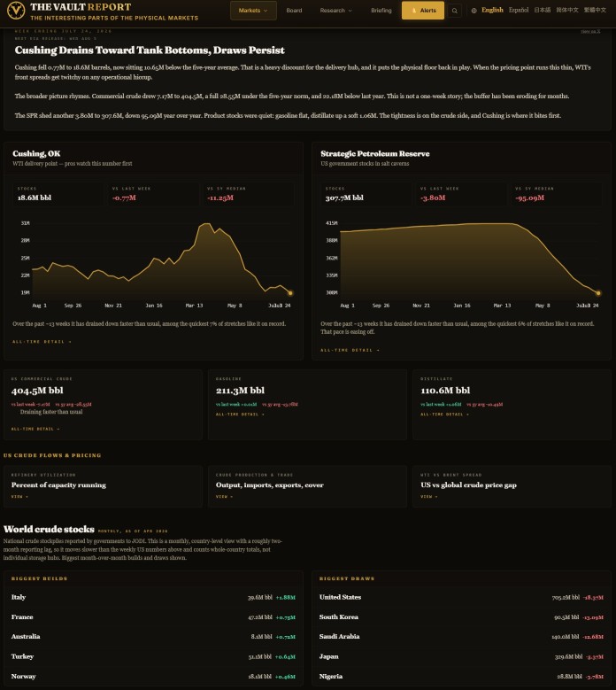Click the Biggest Draws panel header
This screenshot has width=616, height=690.
[346, 578]
